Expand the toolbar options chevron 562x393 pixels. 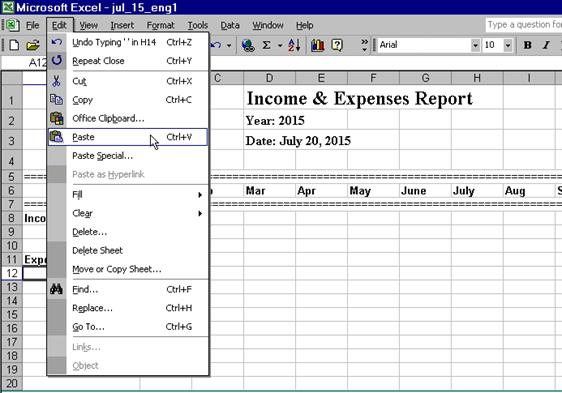pos(364,45)
